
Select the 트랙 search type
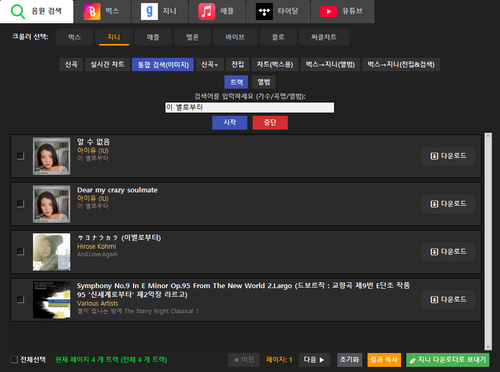tap(236, 82)
